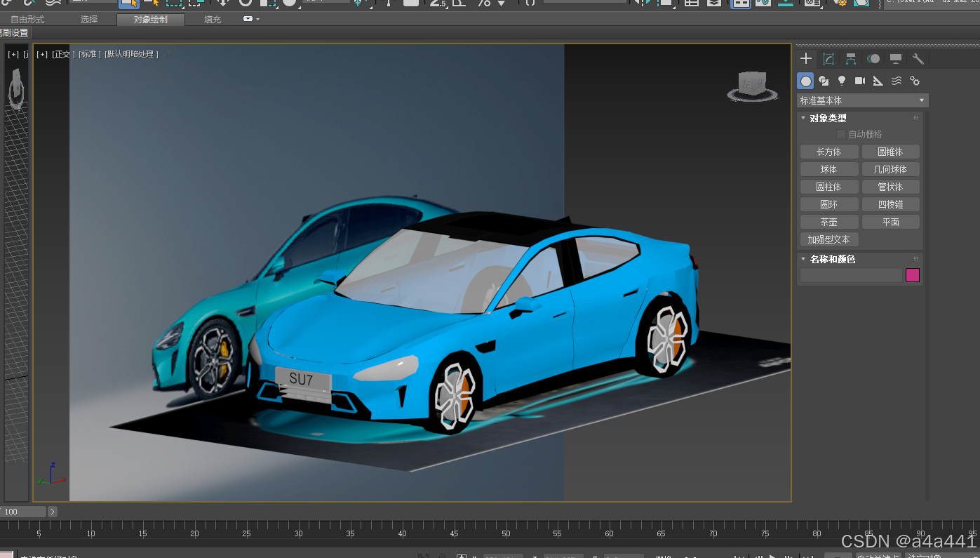This screenshot has width=980, height=558.
Task: Switch to the Modify panel icon
Action: [x=828, y=59]
